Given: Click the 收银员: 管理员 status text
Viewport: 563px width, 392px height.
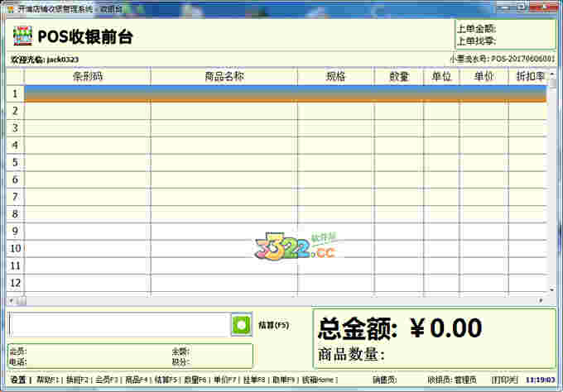Looking at the screenshot, I should 452,380.
